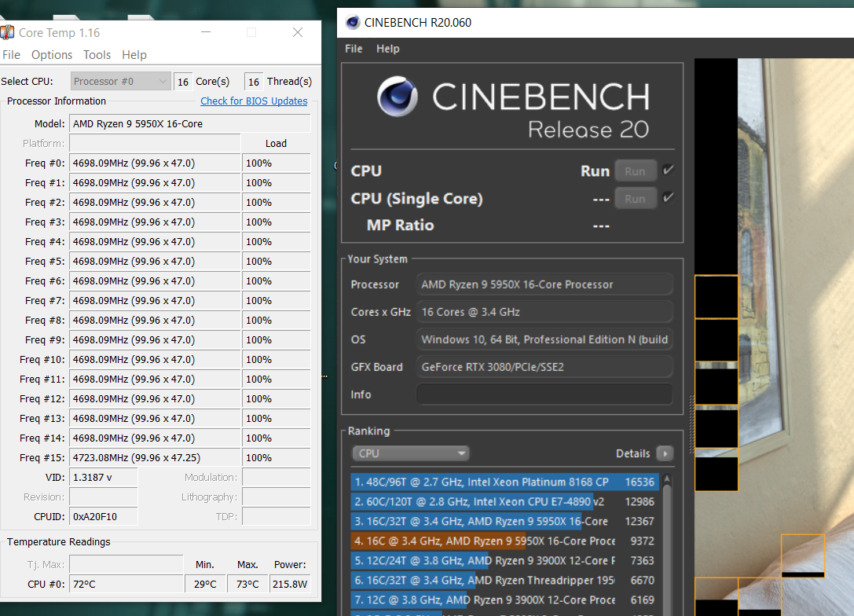Close the Core Temp window
This screenshot has width=854, height=616.
pos(298,32)
